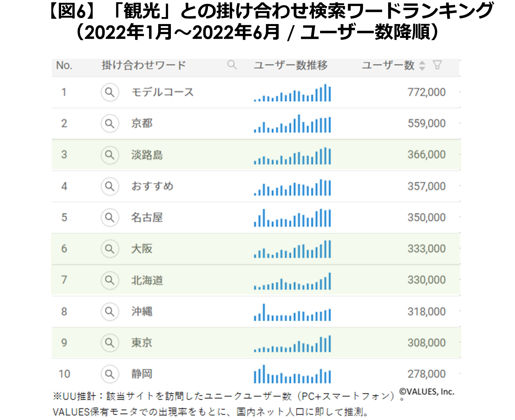The width and height of the screenshot is (515, 420).
Task: Click the trend bar chart for モデルコース
Action: point(292,93)
